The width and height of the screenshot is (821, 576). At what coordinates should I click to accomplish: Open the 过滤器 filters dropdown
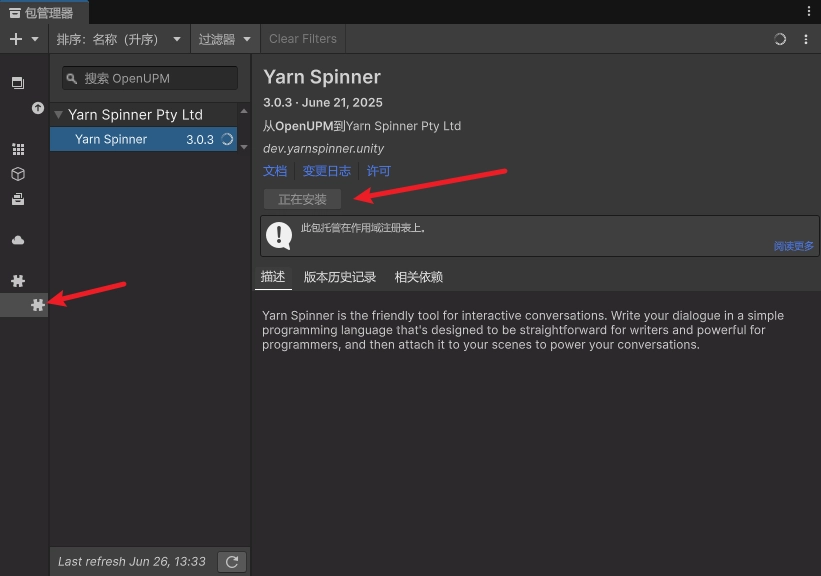(225, 39)
